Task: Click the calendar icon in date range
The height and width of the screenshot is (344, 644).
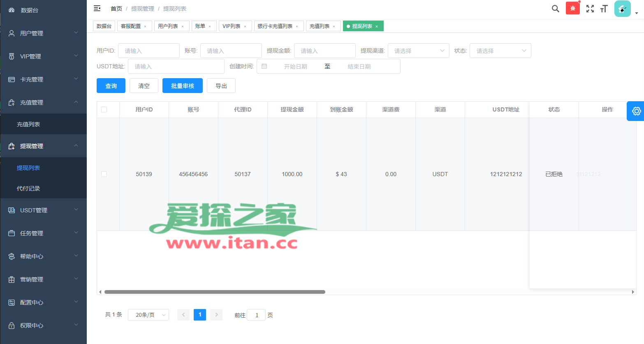Action: [264, 66]
